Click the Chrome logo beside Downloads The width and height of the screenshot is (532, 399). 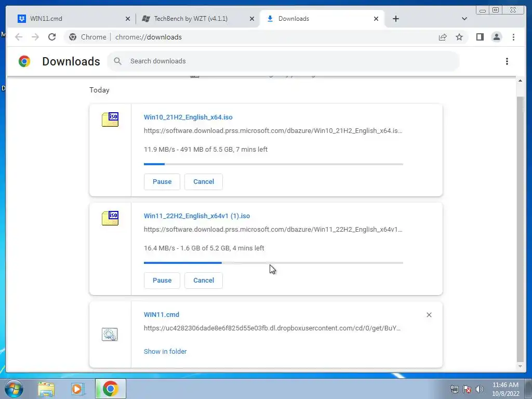pos(24,61)
